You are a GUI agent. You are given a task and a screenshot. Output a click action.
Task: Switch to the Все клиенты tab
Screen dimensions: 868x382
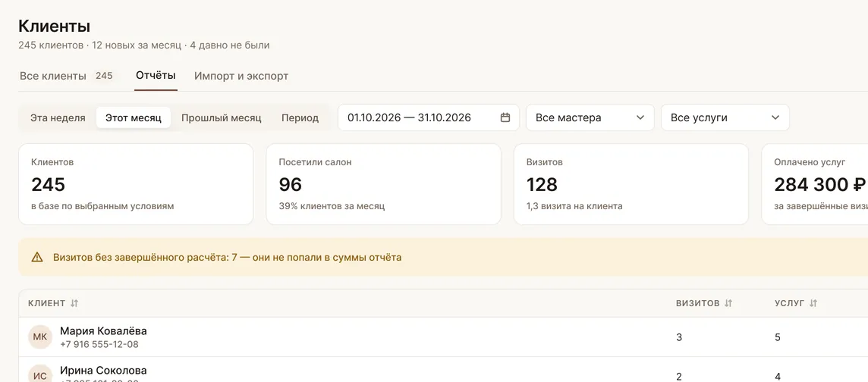point(67,76)
